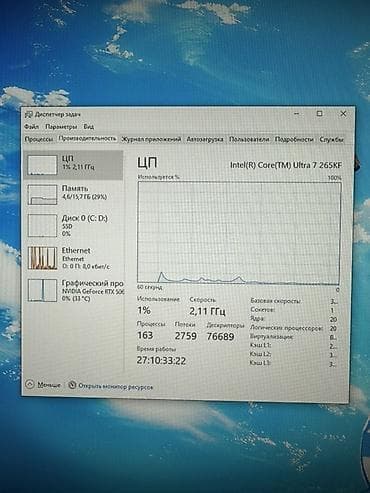
Task: Select the ЦП performance item
Action: point(74,165)
